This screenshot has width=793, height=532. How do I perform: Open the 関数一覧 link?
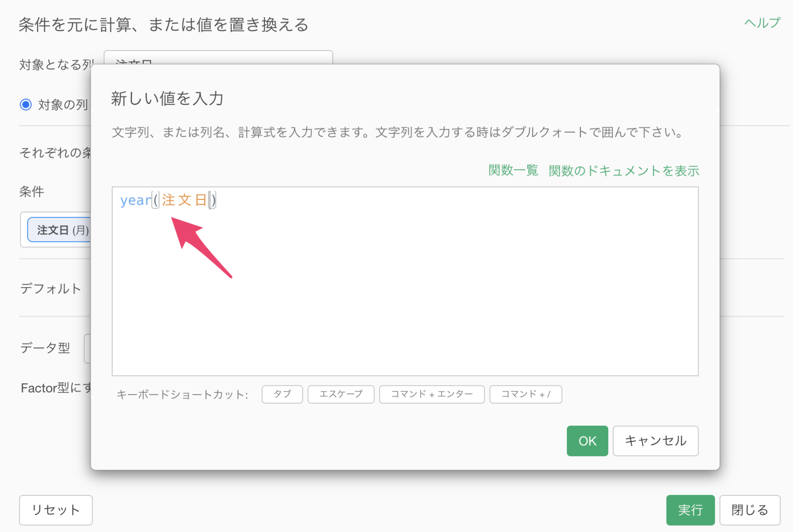tap(513, 170)
